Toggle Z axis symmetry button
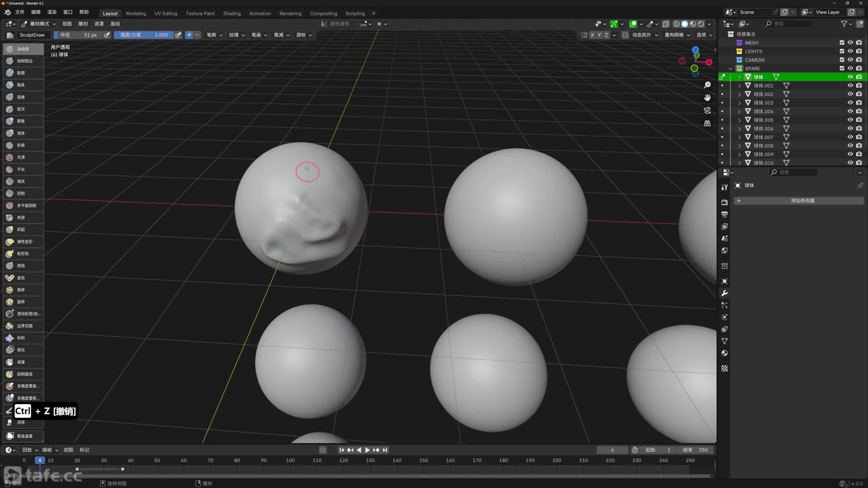The image size is (868, 488). 606,35
